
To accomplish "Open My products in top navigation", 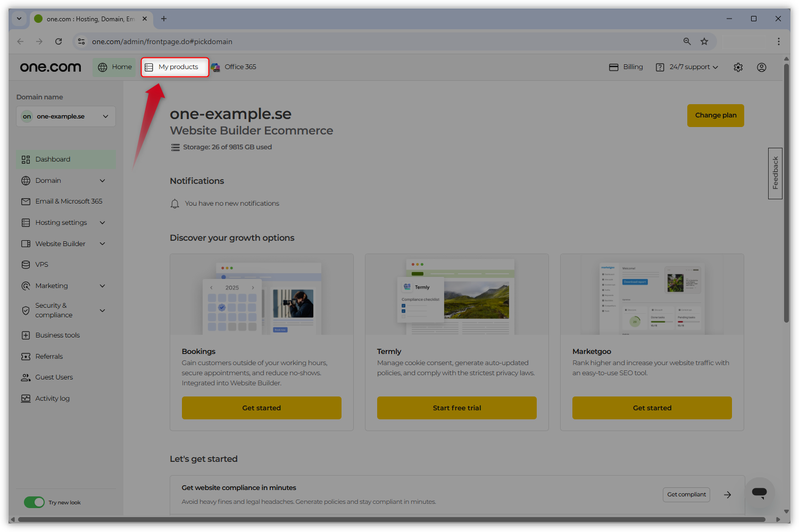I will pos(175,67).
